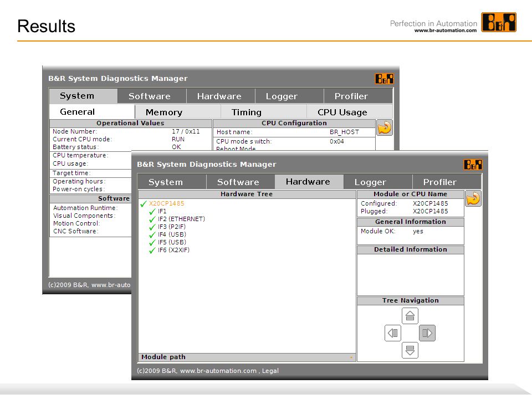Click the Module OK value 'yes'
Viewport: 532px width, 399px height.
tap(418, 232)
